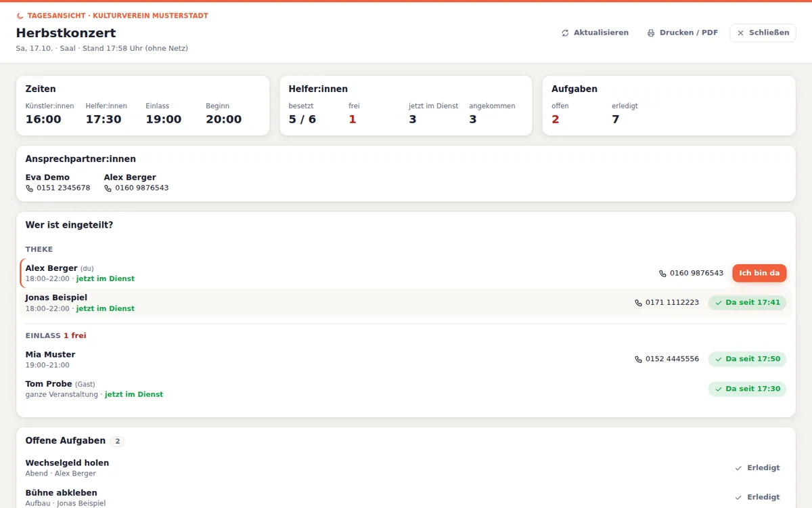The image size is (812, 508).
Task: Toggle Mia Muster's 'Da seit 17:50' status
Action: tap(747, 359)
